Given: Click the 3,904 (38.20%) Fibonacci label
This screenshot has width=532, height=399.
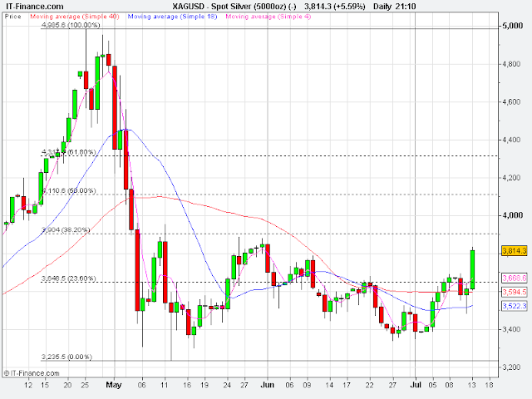Looking at the screenshot, I should pyautogui.click(x=66, y=230).
